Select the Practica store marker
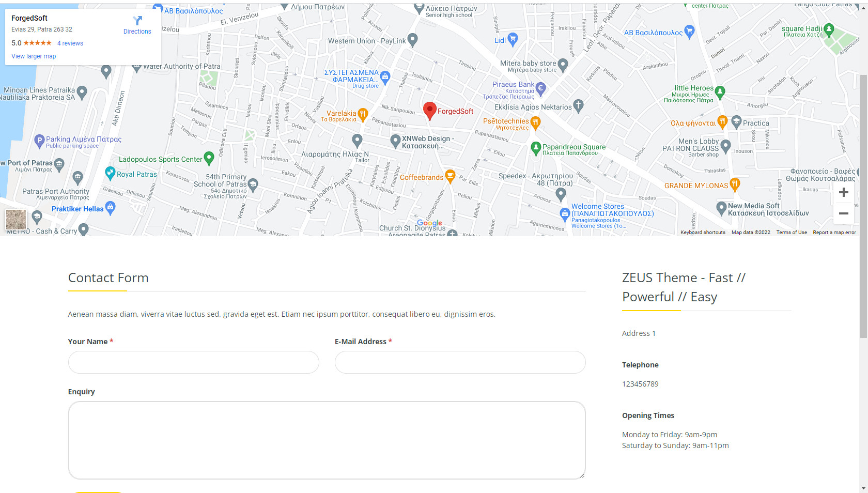 737,122
